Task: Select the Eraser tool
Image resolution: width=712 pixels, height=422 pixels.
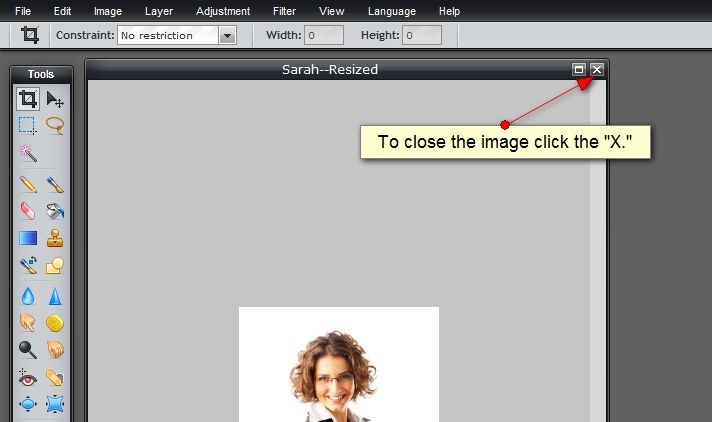Action: pos(27,211)
